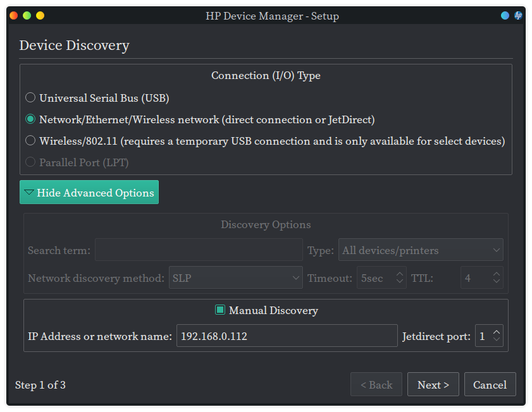Click the HP logo icon in title bar
The width and height of the screenshot is (532, 412).
coord(518,16)
